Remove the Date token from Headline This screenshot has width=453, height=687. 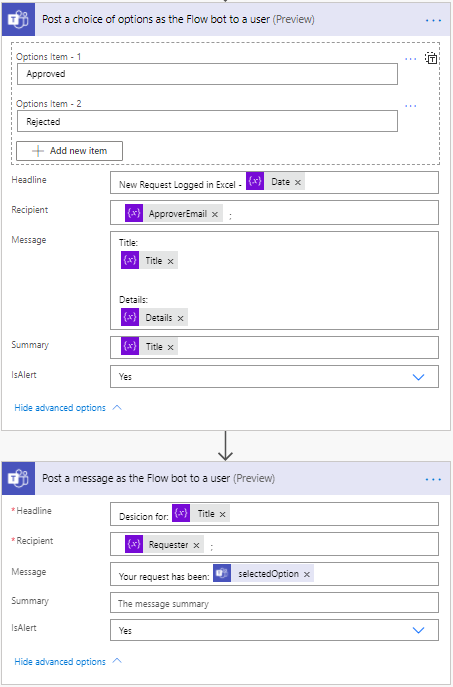click(x=298, y=182)
